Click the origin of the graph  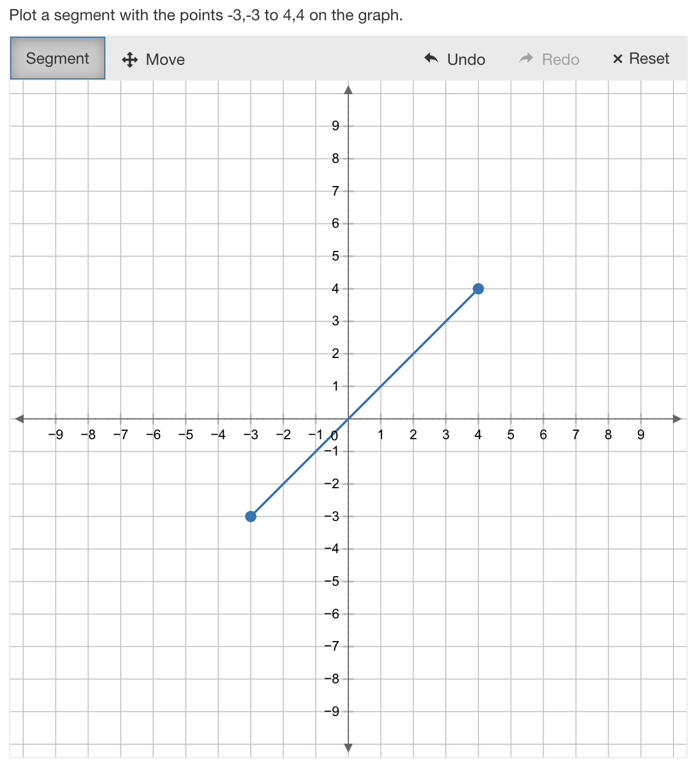click(348, 419)
